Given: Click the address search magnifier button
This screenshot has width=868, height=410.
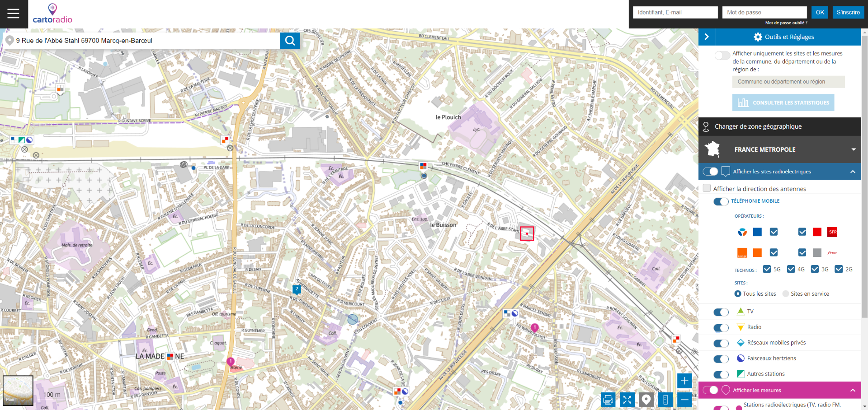Looking at the screenshot, I should coord(290,41).
